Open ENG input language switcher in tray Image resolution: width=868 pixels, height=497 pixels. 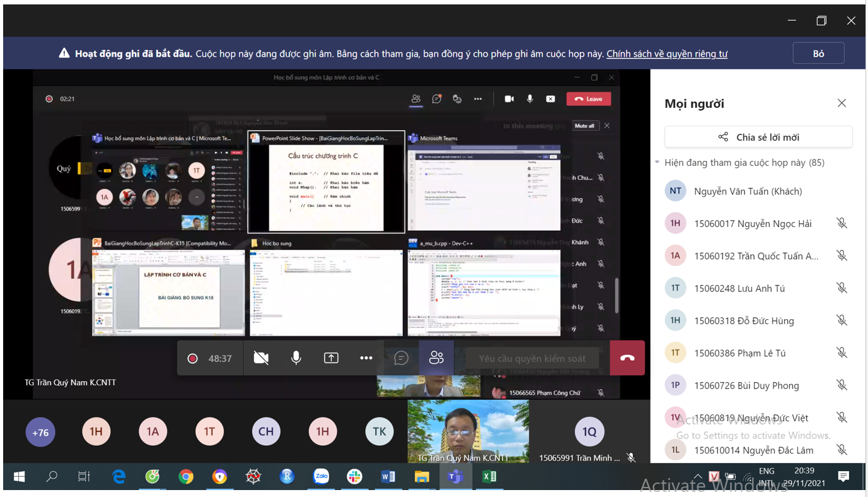[767, 477]
